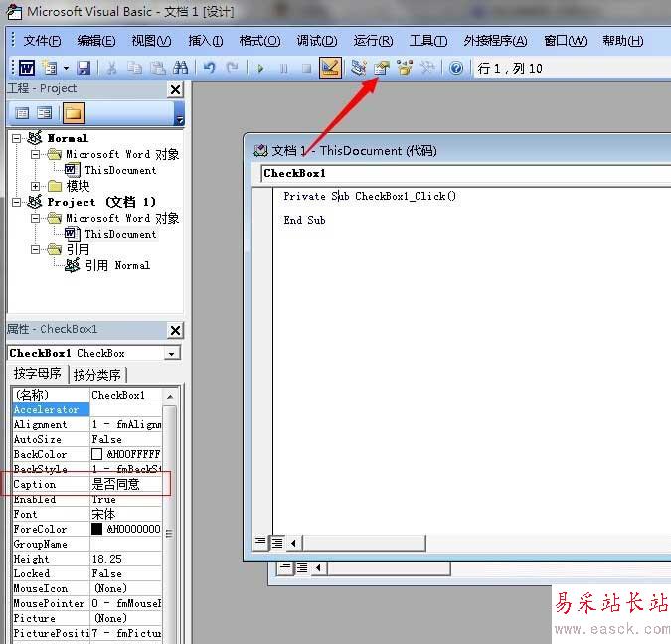Toggle Procedure View button in code window
This screenshot has height=644, width=671.
[x=260, y=543]
